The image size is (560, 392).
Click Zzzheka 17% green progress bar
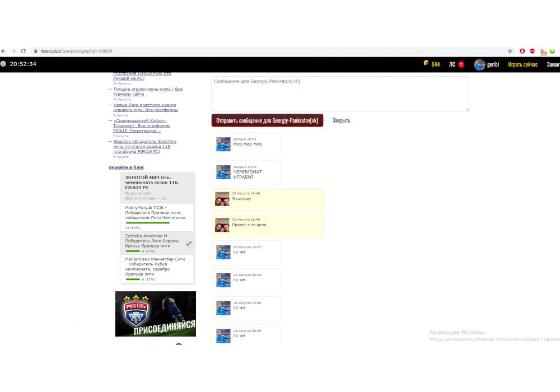click(133, 251)
